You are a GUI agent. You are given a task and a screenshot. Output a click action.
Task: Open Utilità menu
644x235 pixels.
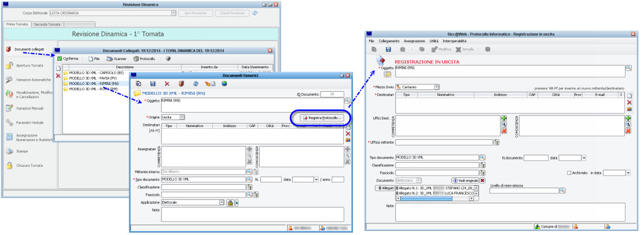(434, 42)
